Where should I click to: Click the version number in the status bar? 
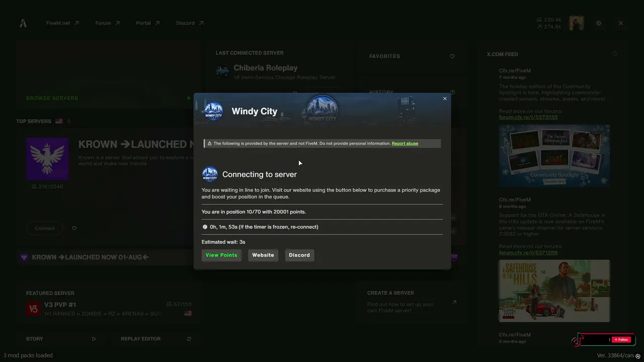[x=616, y=355]
